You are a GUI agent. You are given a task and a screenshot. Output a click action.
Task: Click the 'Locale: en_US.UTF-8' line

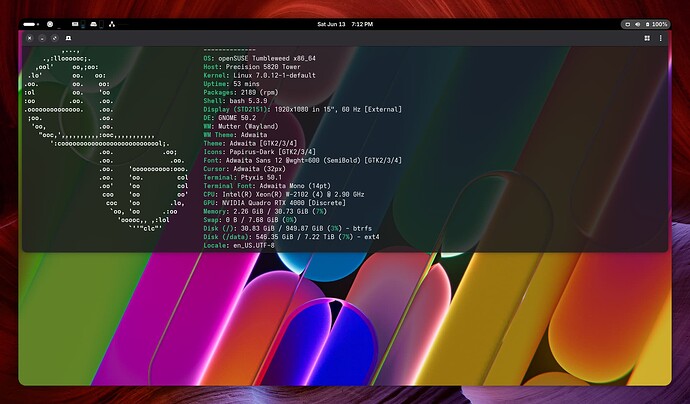[239, 245]
